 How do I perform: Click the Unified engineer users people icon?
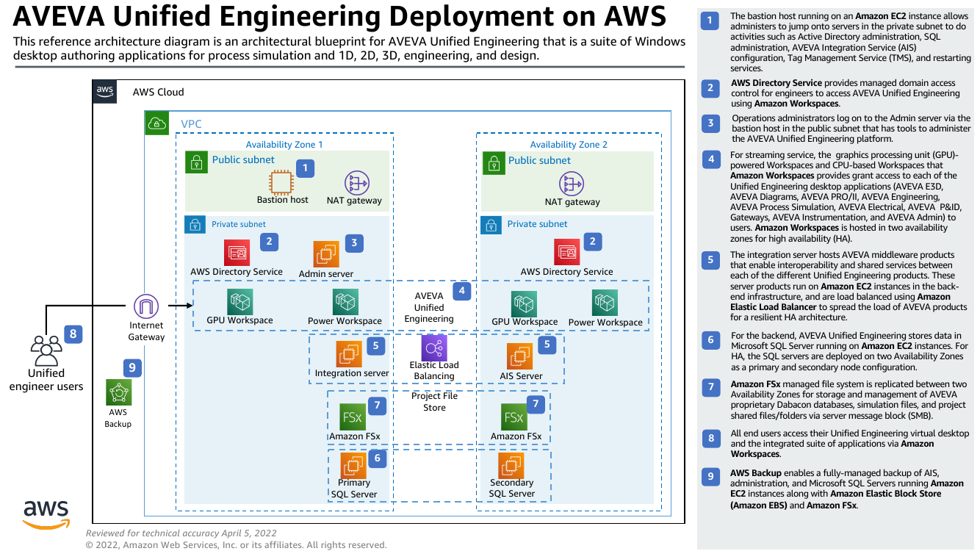click(46, 350)
